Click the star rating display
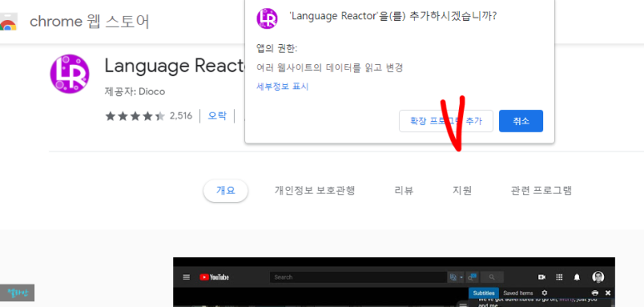Screen dimensions: 644x307 (135, 116)
